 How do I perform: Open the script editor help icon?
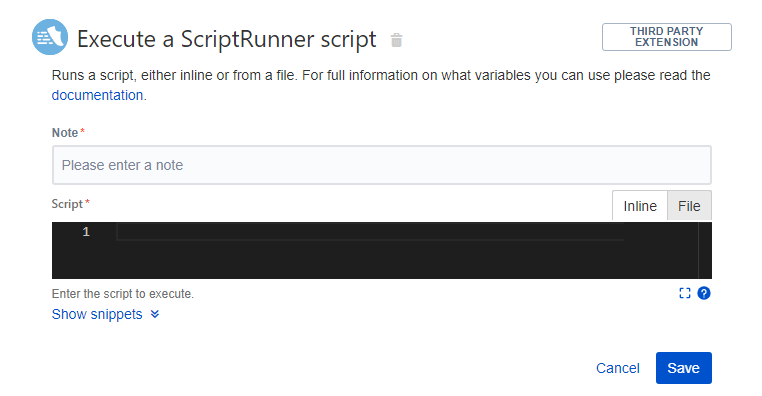704,293
